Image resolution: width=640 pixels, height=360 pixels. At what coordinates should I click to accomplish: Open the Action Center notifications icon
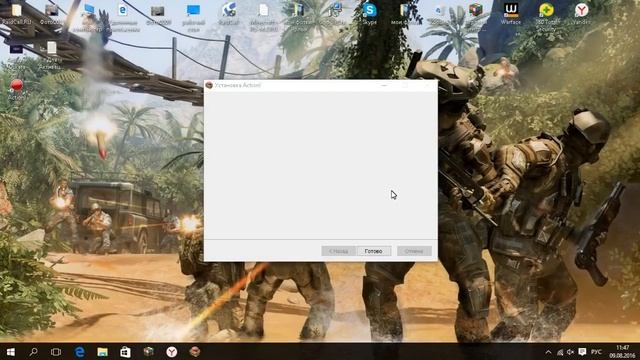(582, 352)
